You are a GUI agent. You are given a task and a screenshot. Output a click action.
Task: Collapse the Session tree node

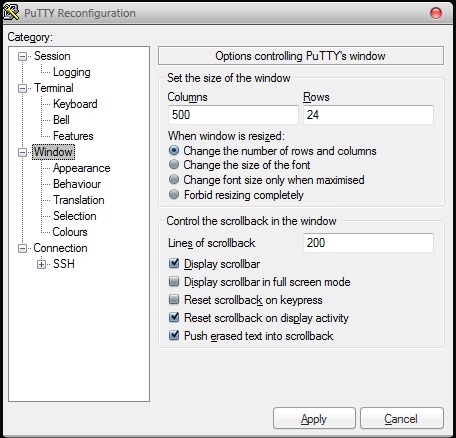pyautogui.click(x=22, y=56)
